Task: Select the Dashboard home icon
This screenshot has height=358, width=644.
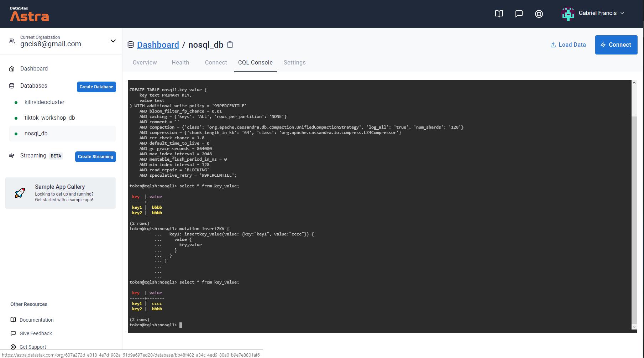Action: (11, 68)
